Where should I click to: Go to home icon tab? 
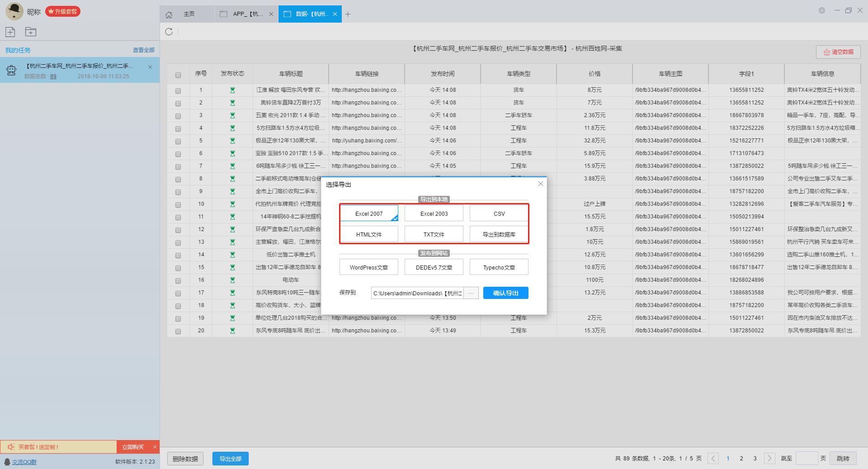(x=169, y=14)
